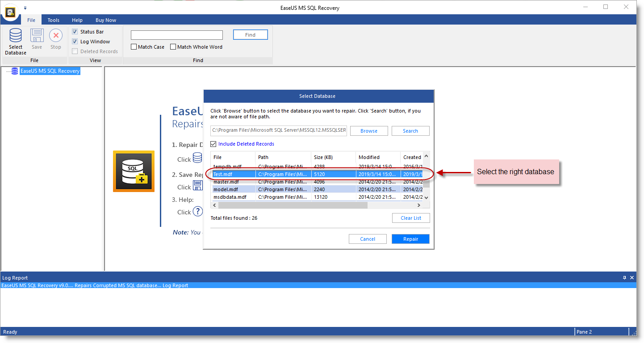Pin the Log Report panel

(x=624, y=278)
